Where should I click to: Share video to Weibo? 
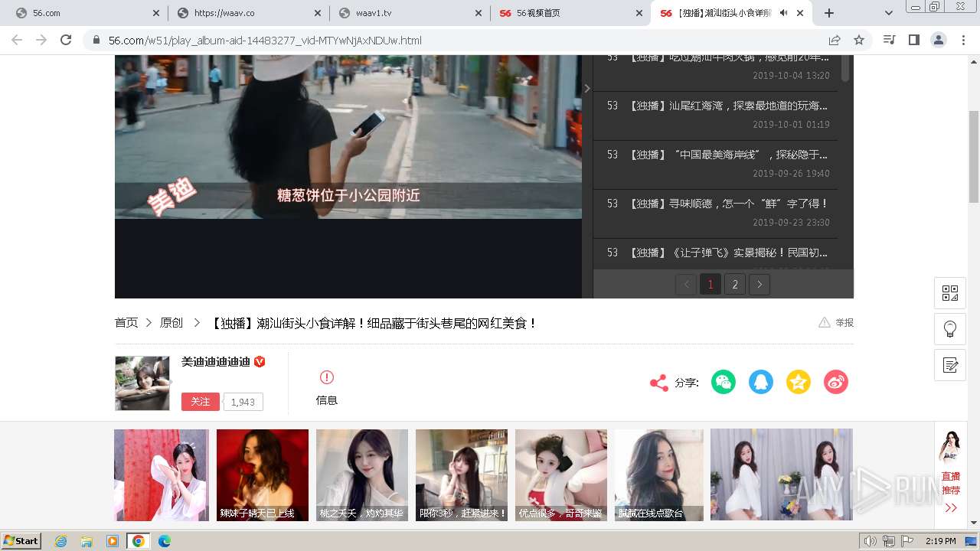[x=836, y=382]
